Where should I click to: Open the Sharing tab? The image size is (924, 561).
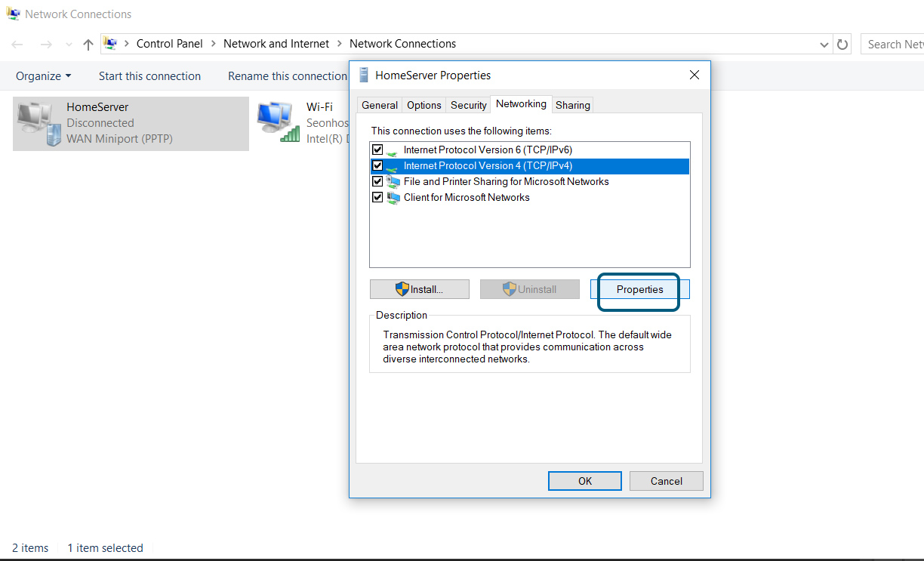pos(573,105)
